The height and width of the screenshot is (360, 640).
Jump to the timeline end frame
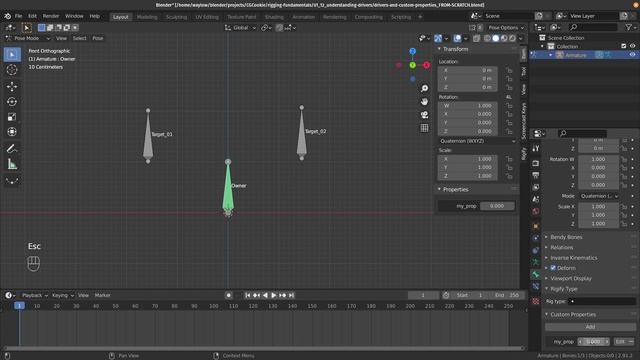pyautogui.click(x=291, y=295)
